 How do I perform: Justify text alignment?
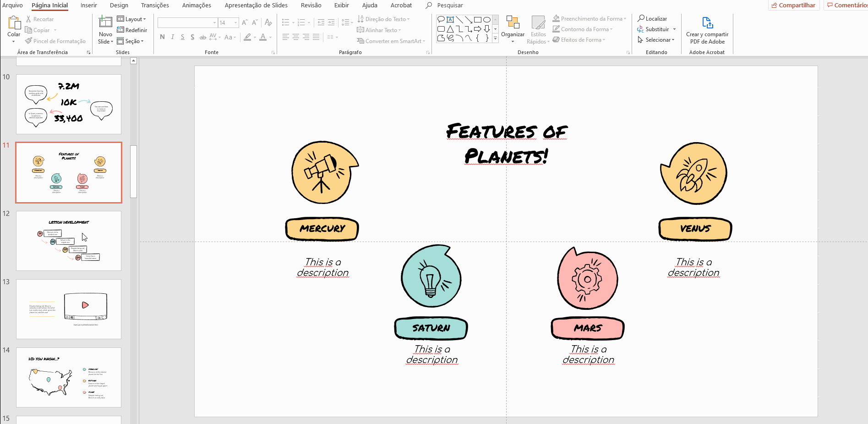pos(316,37)
